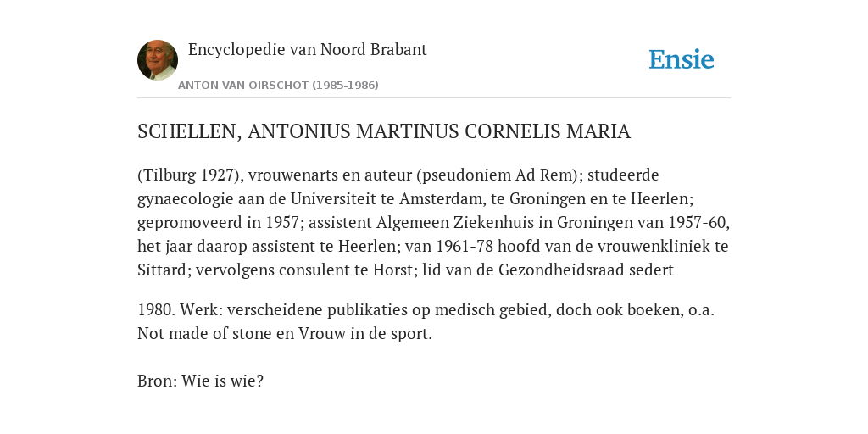The image size is (868, 434).
Task: Click Universiteit te Amsterdam text
Action: pyautogui.click(x=382, y=198)
